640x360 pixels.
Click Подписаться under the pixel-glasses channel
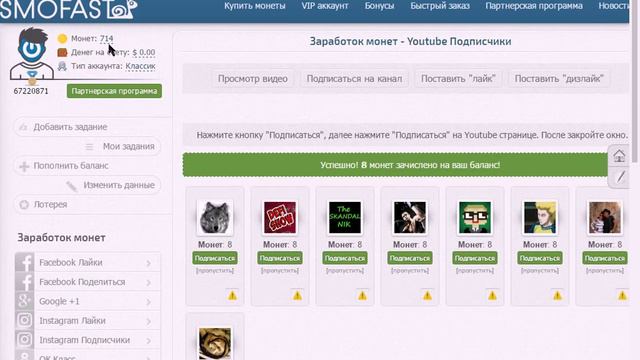pos(475,258)
